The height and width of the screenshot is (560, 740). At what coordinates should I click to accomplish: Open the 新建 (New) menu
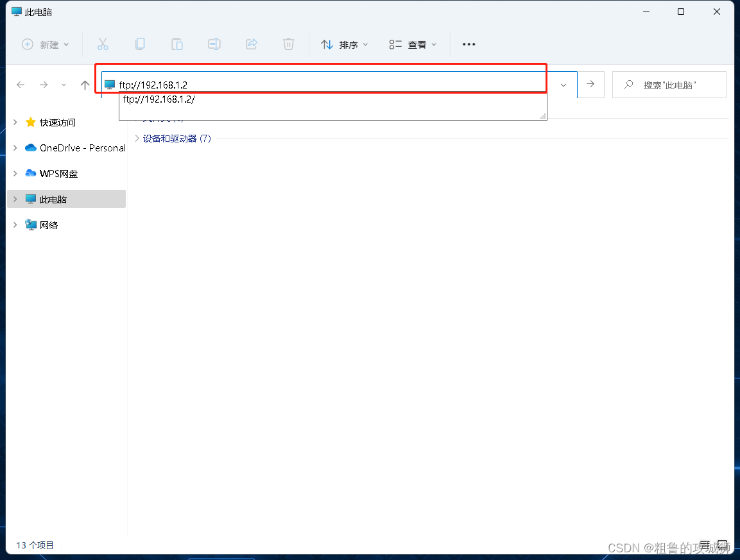click(46, 44)
